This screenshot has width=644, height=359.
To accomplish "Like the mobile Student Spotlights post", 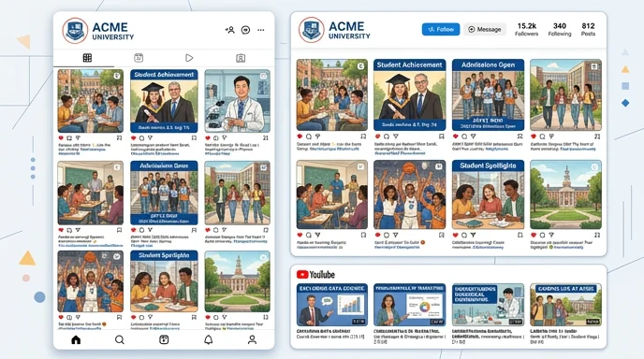I will pos(134,318).
